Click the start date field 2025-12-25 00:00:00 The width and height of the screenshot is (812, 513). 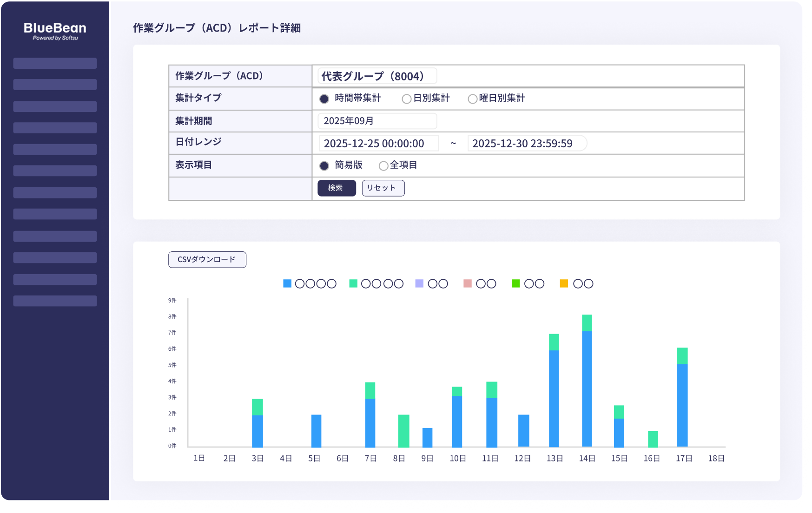tap(378, 144)
